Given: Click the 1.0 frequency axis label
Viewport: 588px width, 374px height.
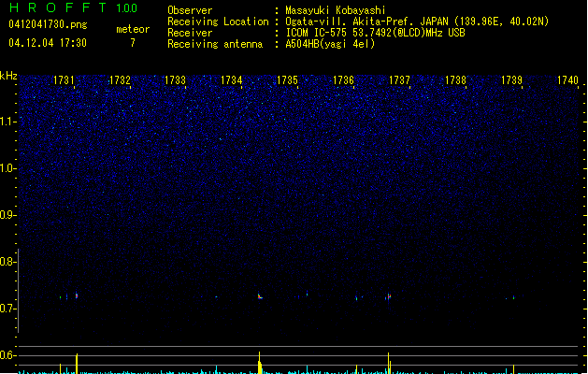Looking at the screenshot, I should 7,168.
